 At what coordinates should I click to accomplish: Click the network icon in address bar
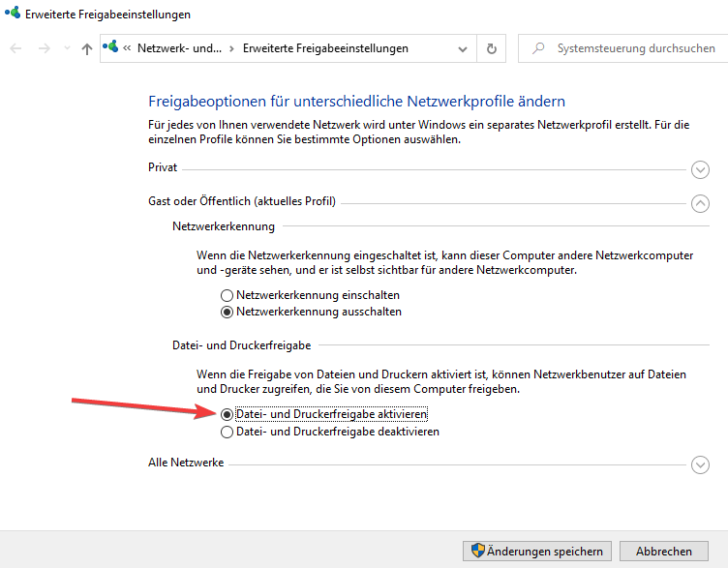110,46
